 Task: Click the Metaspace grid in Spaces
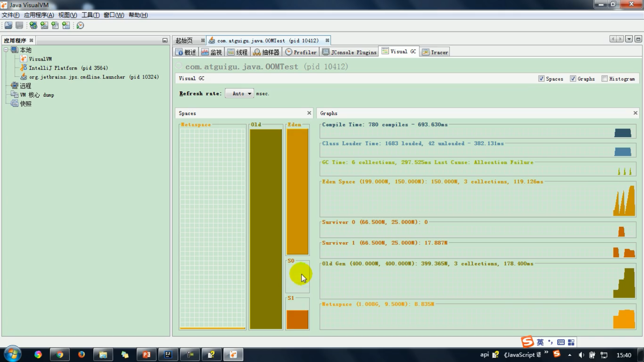[212, 229]
